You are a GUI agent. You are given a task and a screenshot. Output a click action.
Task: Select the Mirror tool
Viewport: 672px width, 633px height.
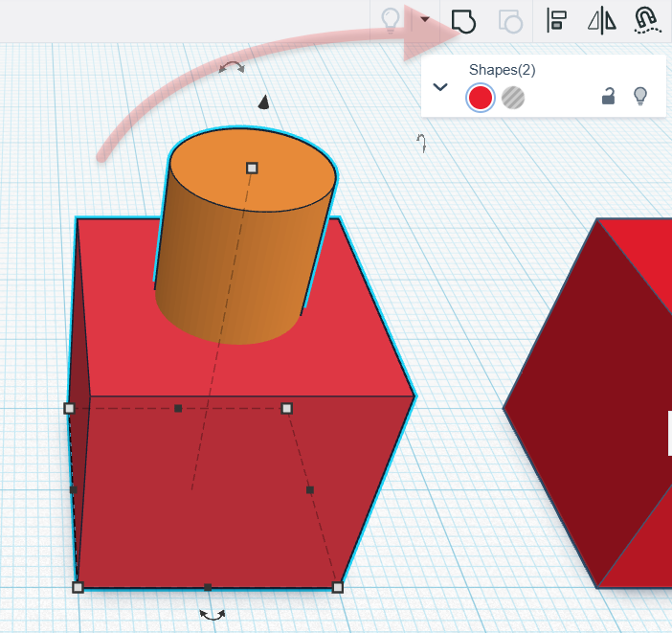[x=602, y=21]
